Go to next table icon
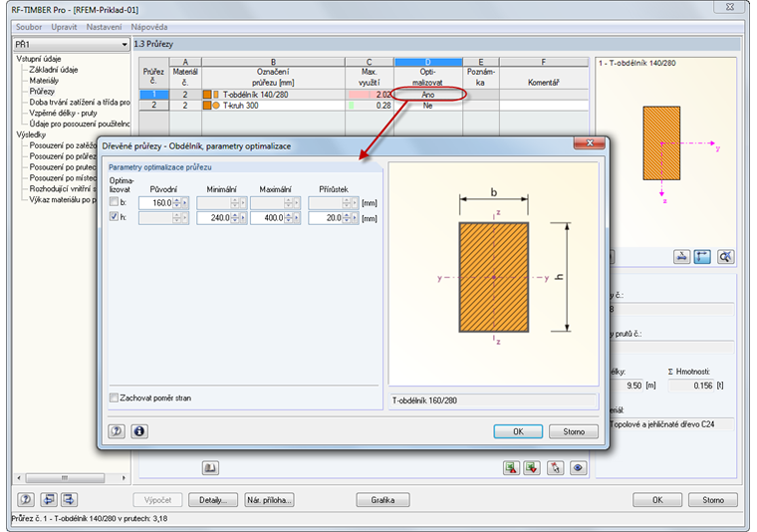 tap(69, 500)
